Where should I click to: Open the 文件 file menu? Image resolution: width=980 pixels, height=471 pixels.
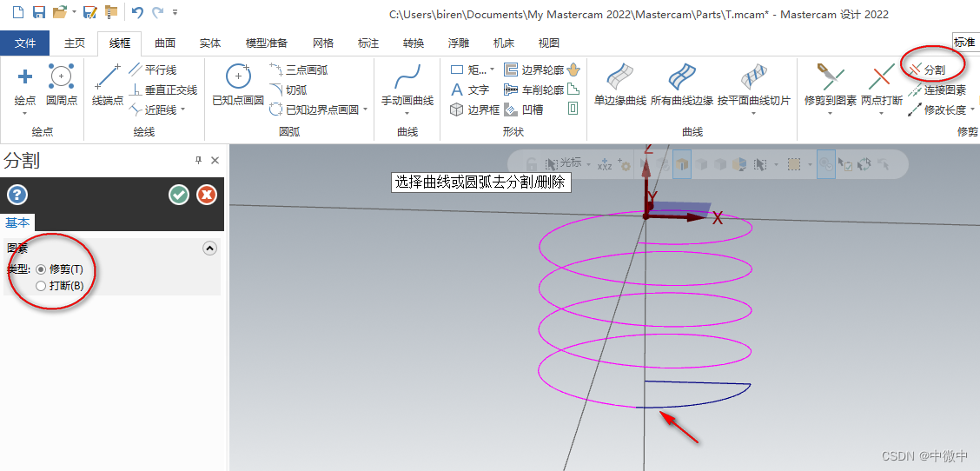pos(25,43)
